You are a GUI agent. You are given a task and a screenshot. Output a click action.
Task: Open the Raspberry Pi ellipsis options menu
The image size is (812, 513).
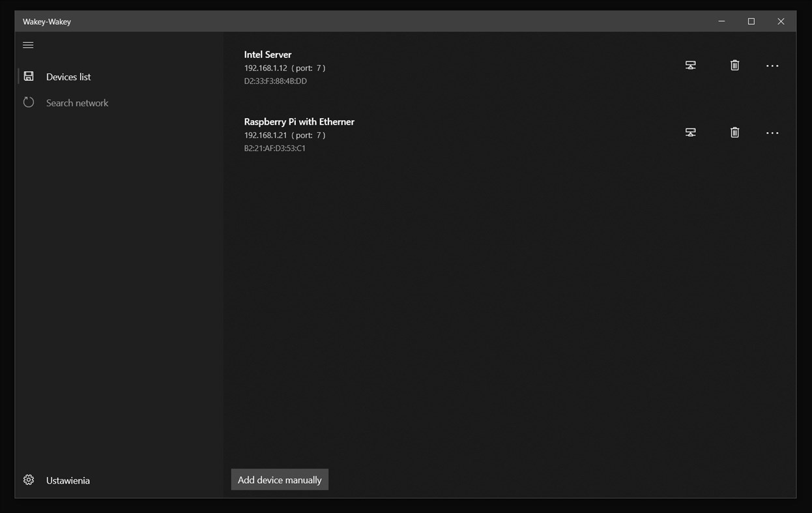tap(772, 132)
